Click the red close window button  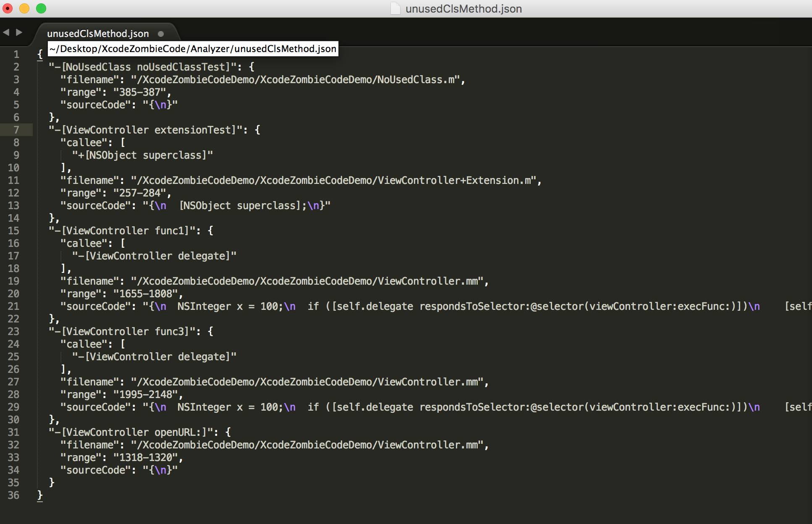coord(8,8)
